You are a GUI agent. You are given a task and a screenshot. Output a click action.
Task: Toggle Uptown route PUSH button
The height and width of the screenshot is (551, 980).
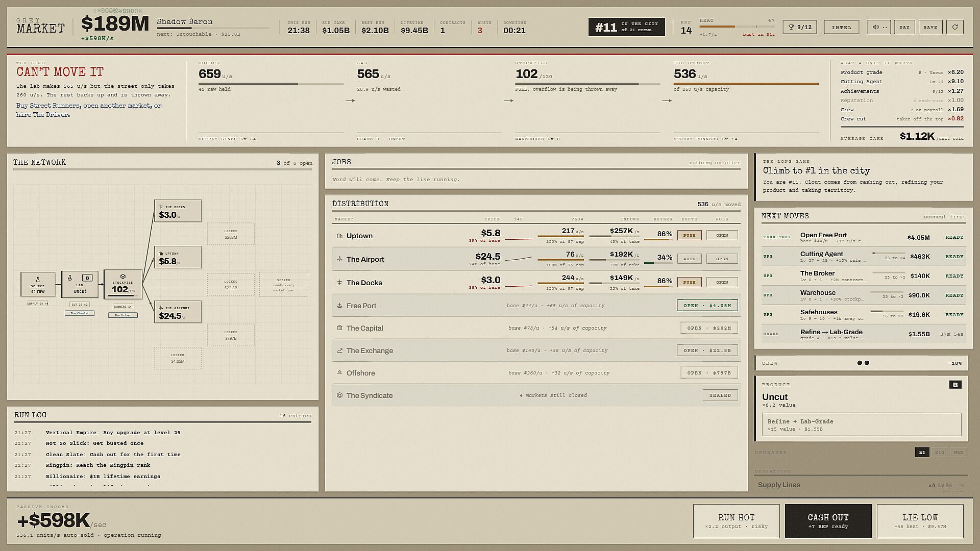pyautogui.click(x=689, y=235)
